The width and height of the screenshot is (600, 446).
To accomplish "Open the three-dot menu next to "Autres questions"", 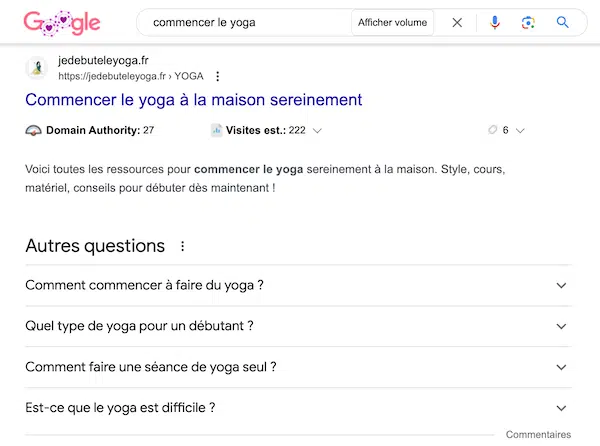I will click(x=182, y=246).
